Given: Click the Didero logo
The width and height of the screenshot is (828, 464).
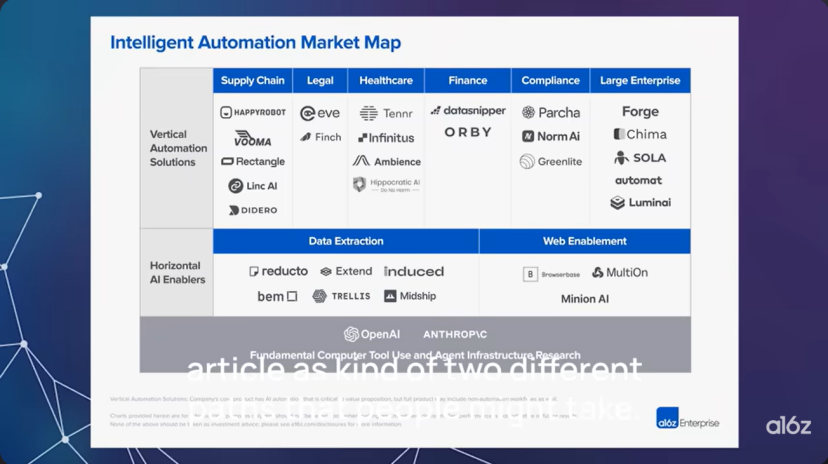Looking at the screenshot, I should tap(253, 210).
